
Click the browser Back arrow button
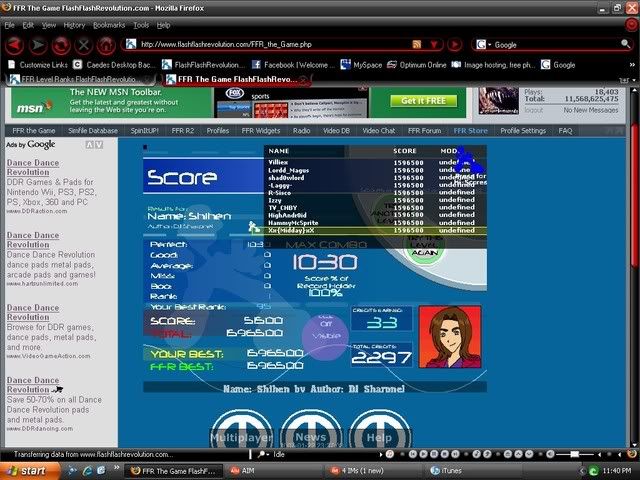click(16, 45)
